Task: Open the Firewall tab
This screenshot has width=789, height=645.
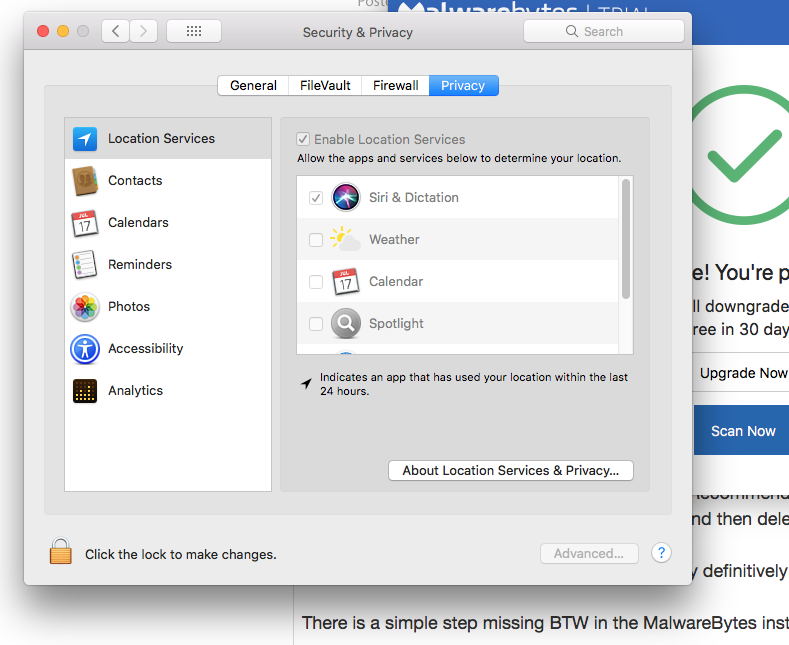Action: (396, 86)
